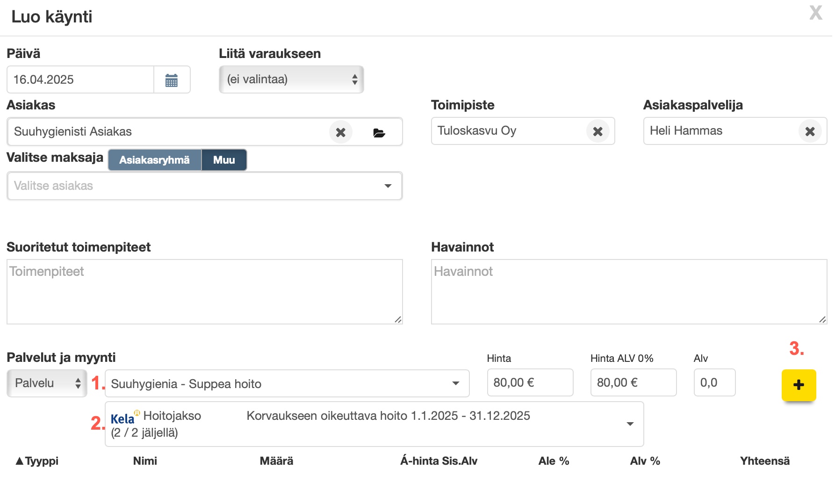The image size is (835, 504).
Task: Open customer folder icon in Asiakas field
Action: [379, 133]
